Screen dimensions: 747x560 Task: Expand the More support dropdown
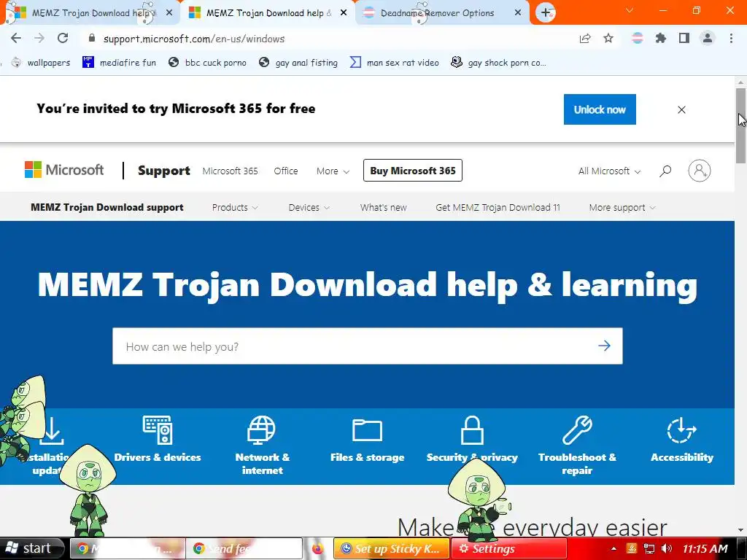click(x=622, y=207)
